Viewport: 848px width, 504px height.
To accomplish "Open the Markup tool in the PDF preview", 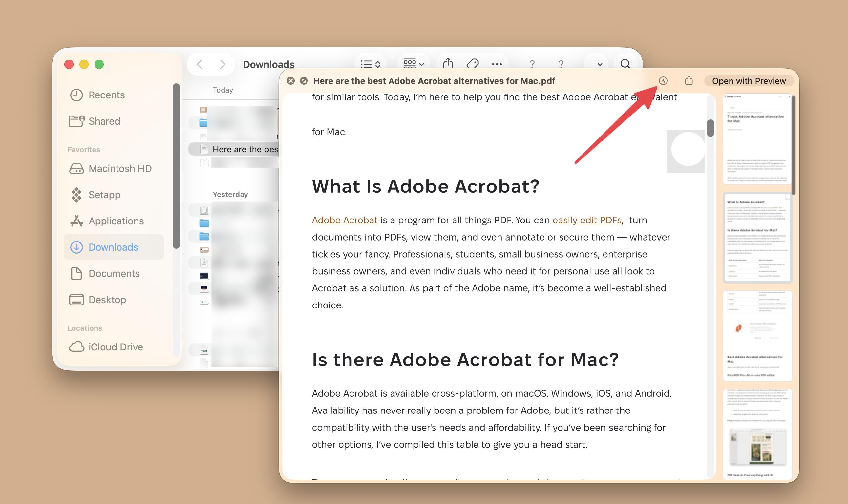I will point(662,81).
